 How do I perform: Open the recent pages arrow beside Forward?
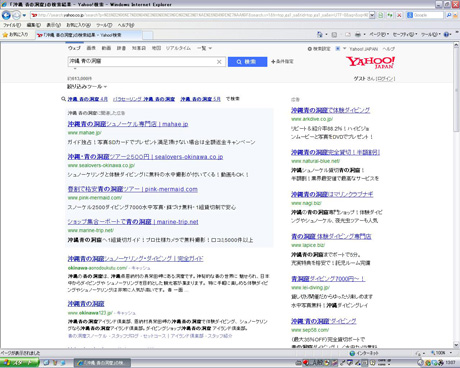point(24,15)
